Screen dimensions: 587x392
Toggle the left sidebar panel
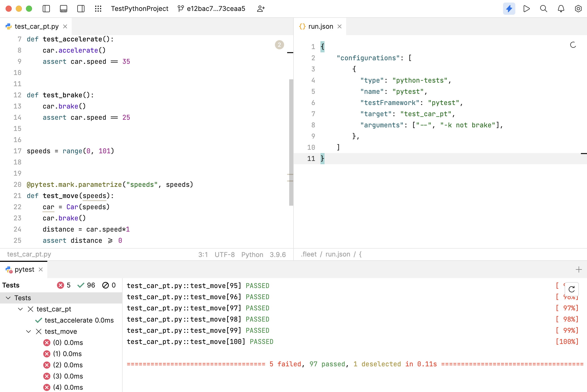click(46, 9)
